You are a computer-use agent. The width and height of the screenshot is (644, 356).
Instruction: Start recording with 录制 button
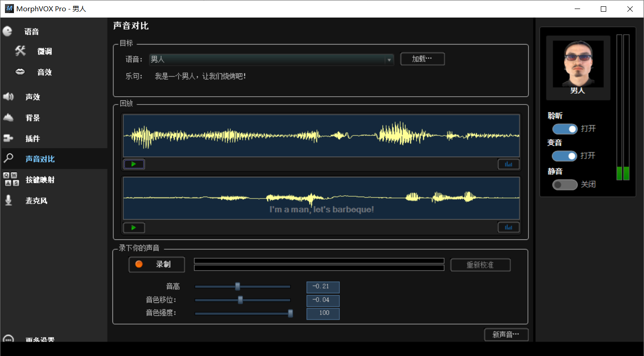click(157, 264)
